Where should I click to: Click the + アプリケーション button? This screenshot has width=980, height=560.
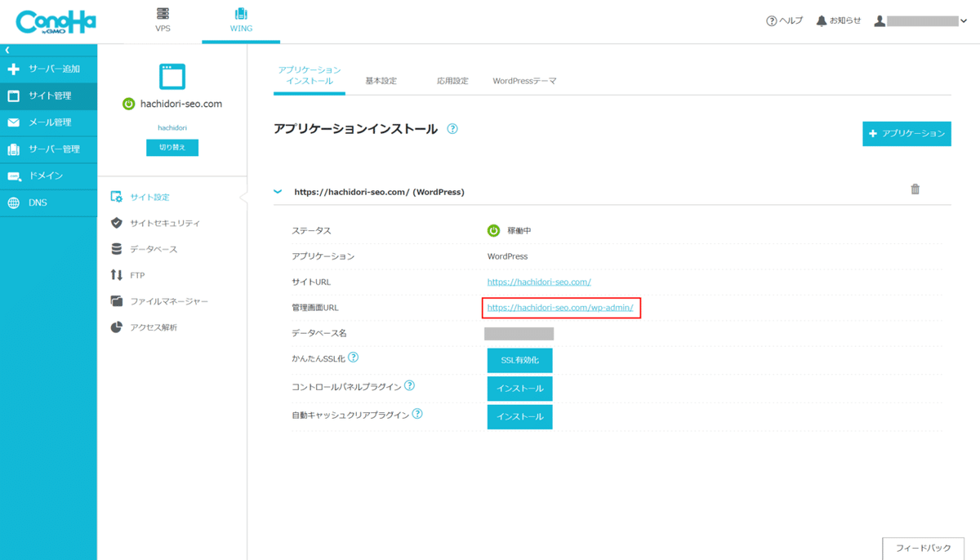click(x=906, y=133)
